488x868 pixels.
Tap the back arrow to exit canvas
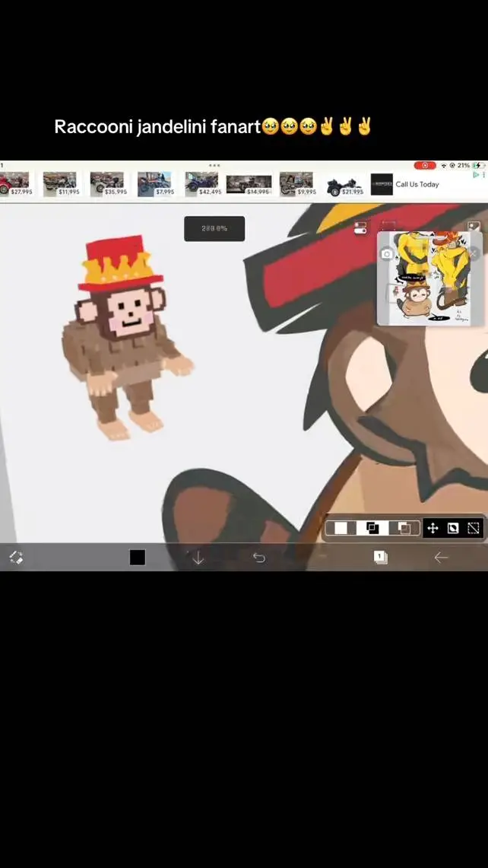coord(441,558)
